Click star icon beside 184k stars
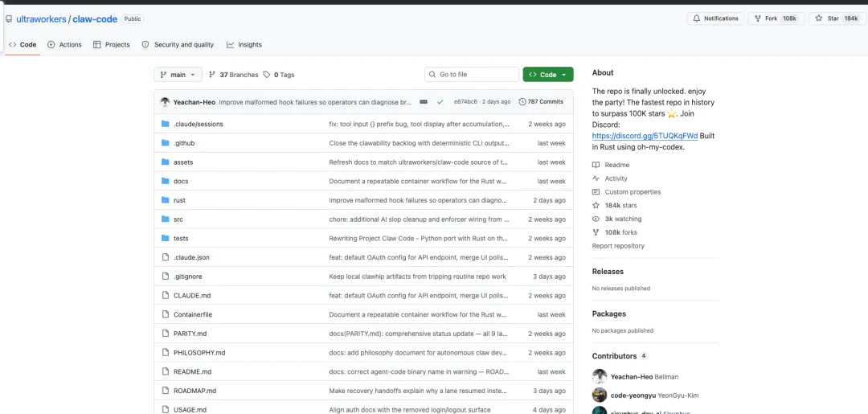868x414 pixels. click(x=596, y=205)
